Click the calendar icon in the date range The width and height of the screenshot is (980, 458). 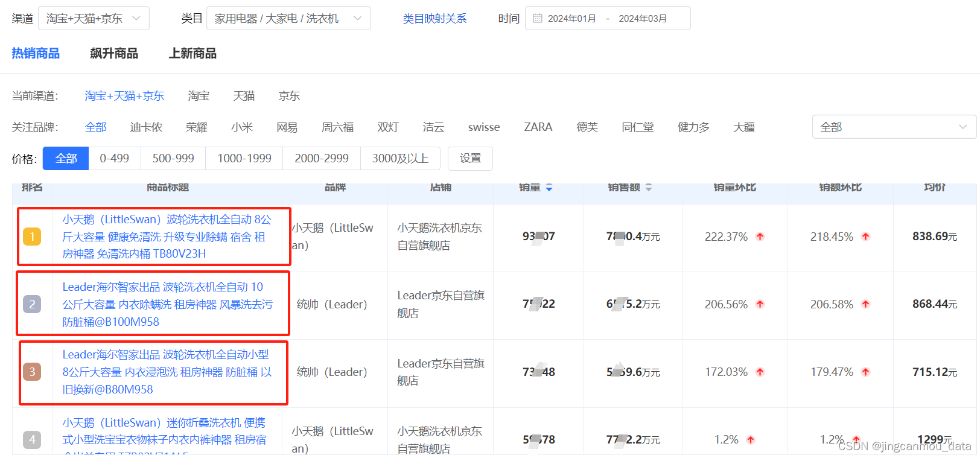tap(538, 19)
